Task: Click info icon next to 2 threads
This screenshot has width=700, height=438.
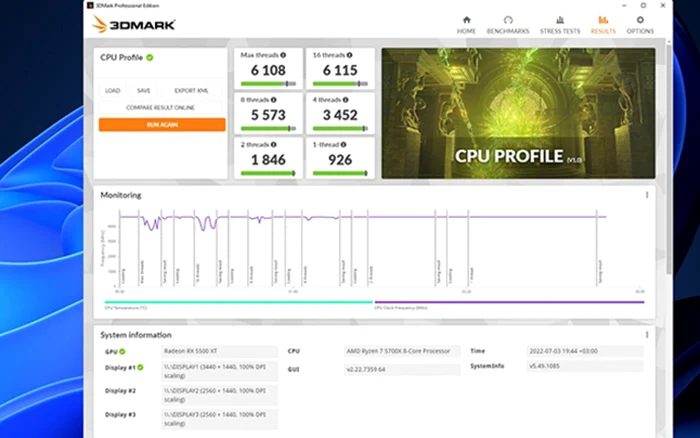Action: pos(274,144)
